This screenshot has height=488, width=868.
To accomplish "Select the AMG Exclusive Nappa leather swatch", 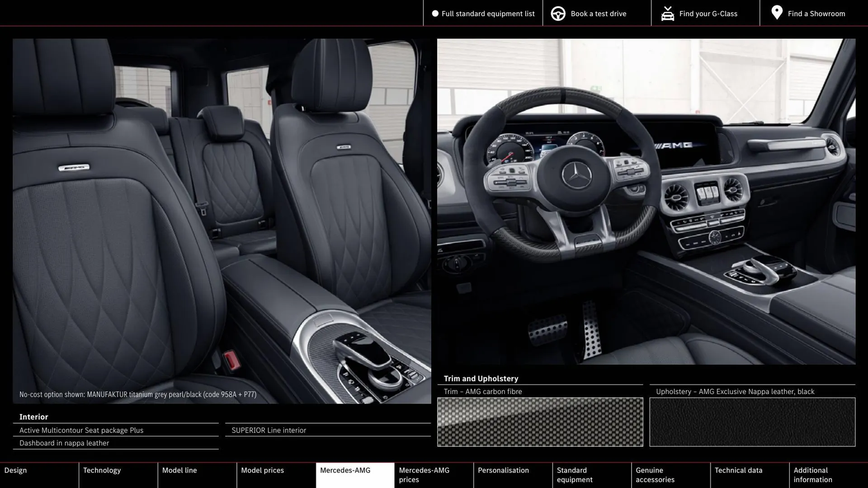I will [752, 422].
